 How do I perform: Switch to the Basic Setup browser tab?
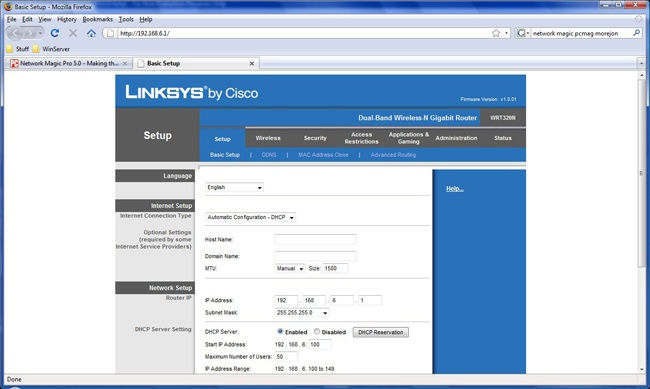(x=196, y=63)
